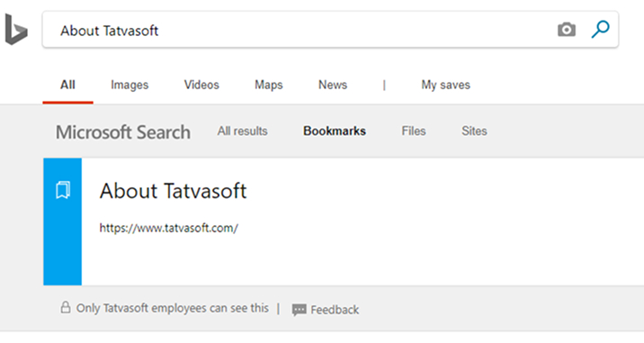Filter Microsoft Search by Sites
The width and height of the screenshot is (644, 343).
(474, 131)
